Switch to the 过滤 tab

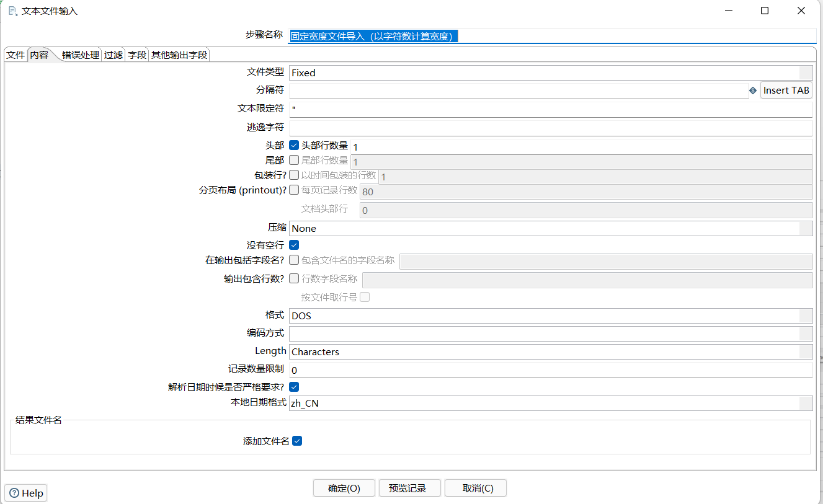[x=113, y=55]
